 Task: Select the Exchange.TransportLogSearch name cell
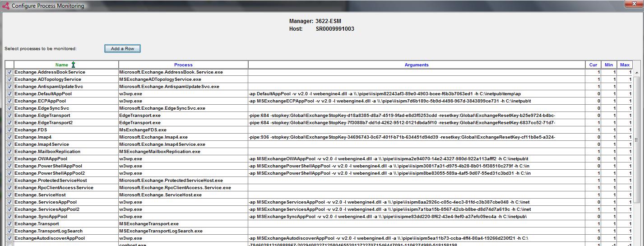click(x=66, y=231)
